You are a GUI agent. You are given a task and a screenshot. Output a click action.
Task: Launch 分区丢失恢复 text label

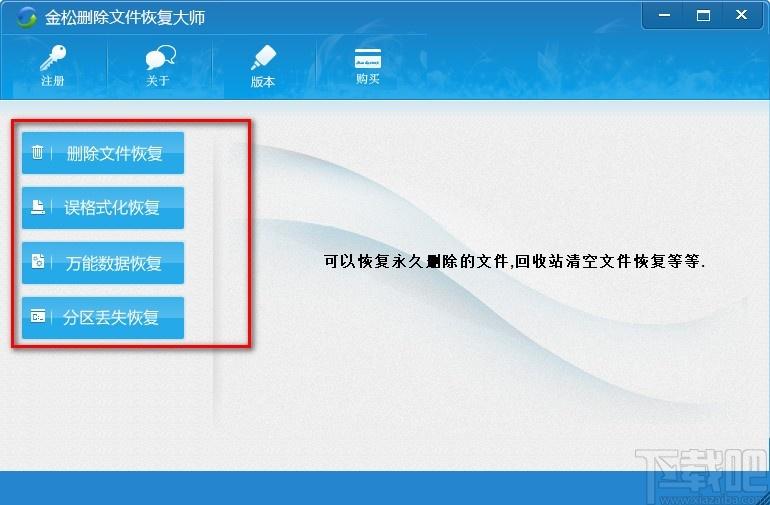pos(111,317)
